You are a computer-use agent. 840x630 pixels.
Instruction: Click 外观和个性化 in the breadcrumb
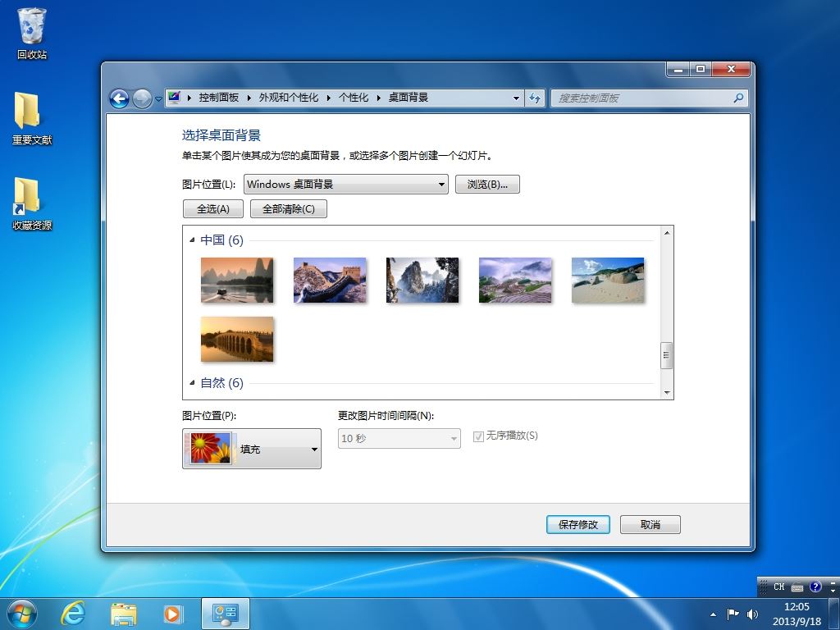[288, 98]
